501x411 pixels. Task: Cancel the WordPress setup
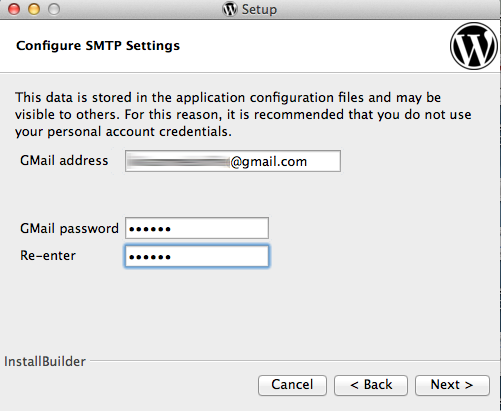(292, 385)
